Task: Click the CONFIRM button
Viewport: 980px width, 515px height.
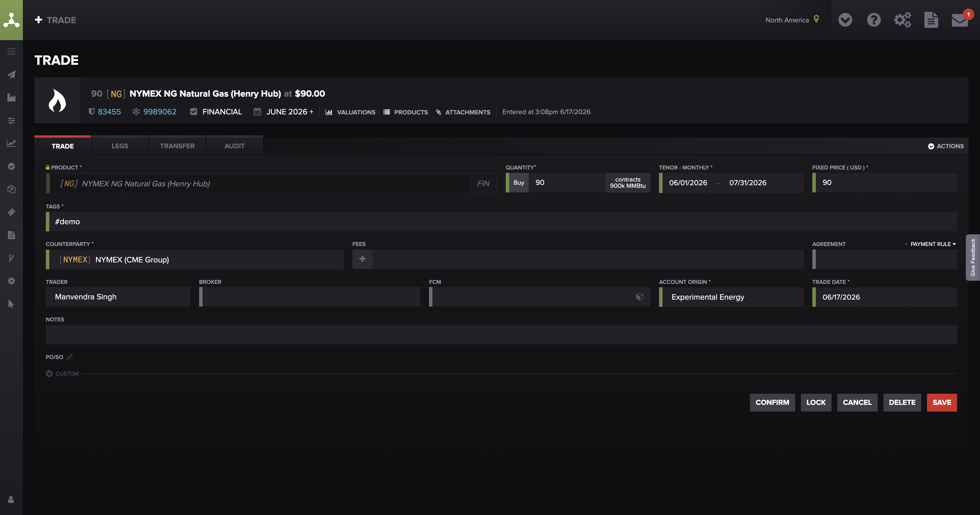Action: pyautogui.click(x=772, y=402)
